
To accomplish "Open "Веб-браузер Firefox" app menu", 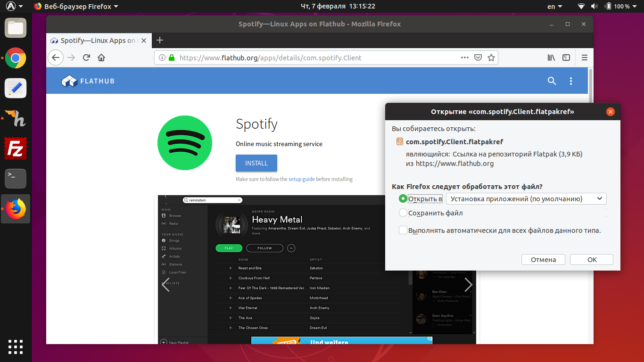I will [76, 7].
